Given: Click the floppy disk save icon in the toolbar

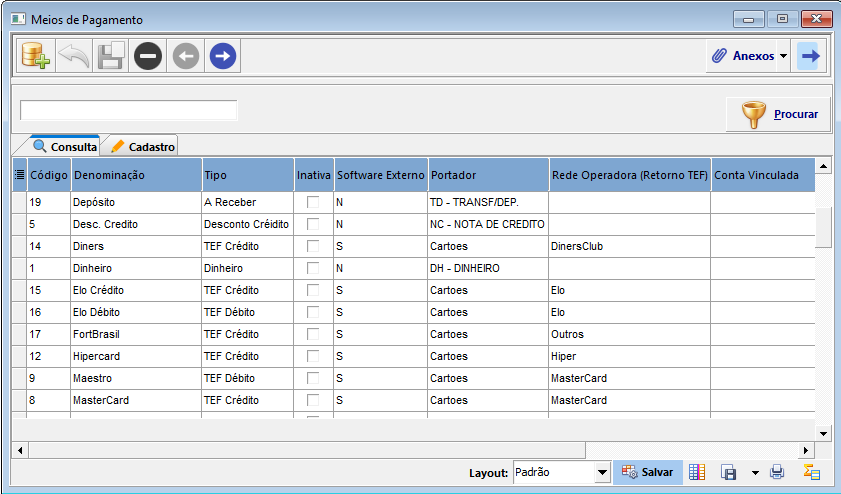Looking at the screenshot, I should (111, 56).
